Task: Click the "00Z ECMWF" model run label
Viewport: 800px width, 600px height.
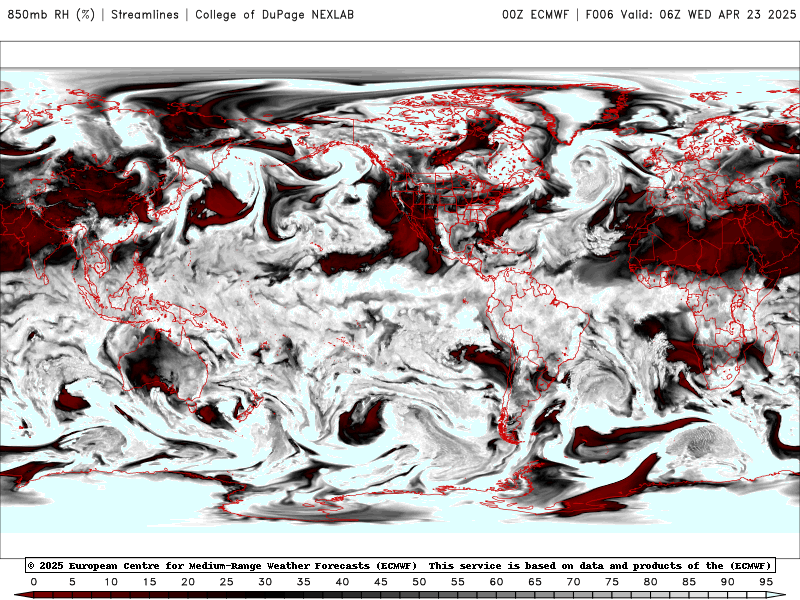Action: point(535,14)
